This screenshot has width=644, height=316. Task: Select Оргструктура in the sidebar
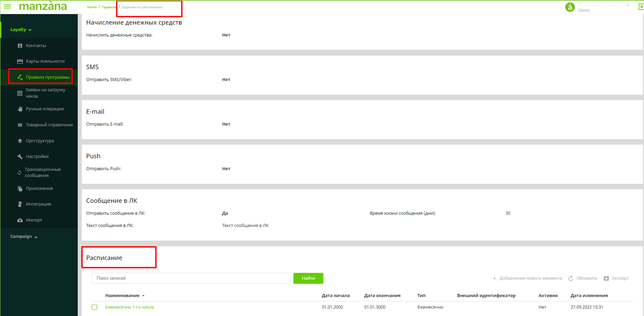click(x=40, y=141)
